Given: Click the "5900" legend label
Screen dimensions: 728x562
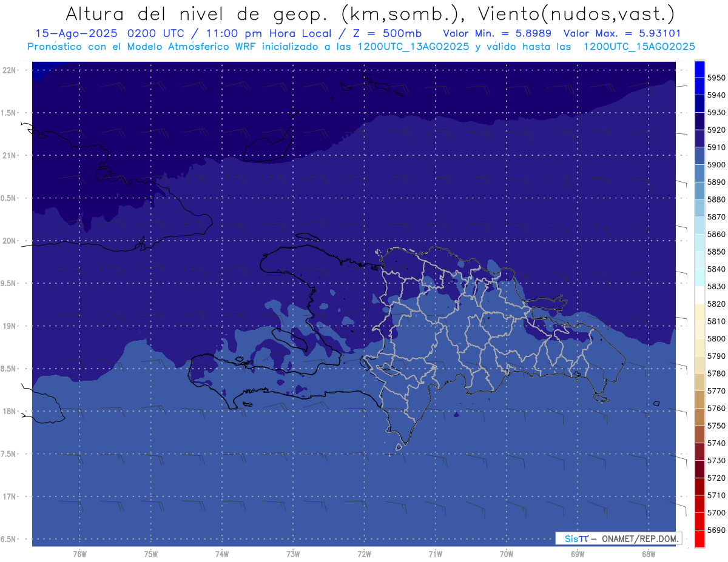Looking at the screenshot, I should 716,165.
